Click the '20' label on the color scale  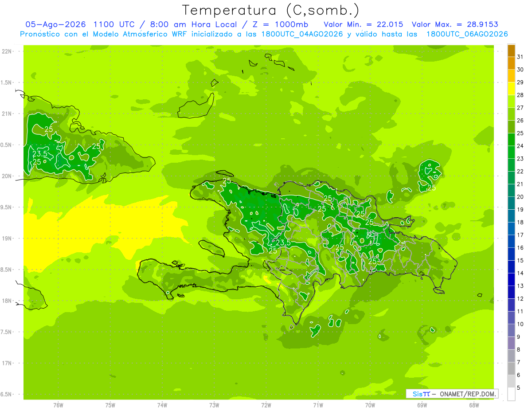[520, 197]
